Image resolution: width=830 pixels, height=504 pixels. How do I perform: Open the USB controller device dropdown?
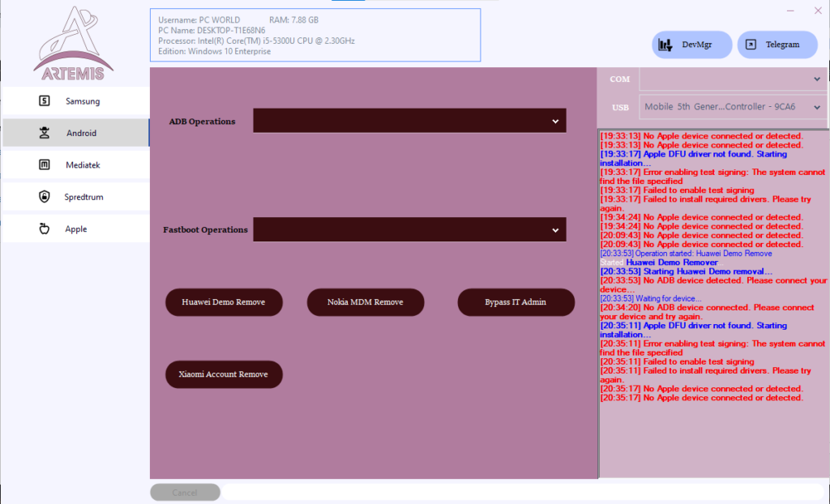pyautogui.click(x=732, y=106)
